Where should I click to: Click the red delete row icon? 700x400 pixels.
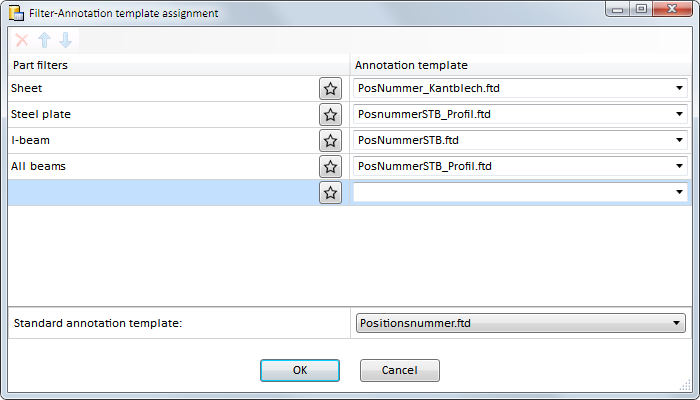[x=22, y=40]
